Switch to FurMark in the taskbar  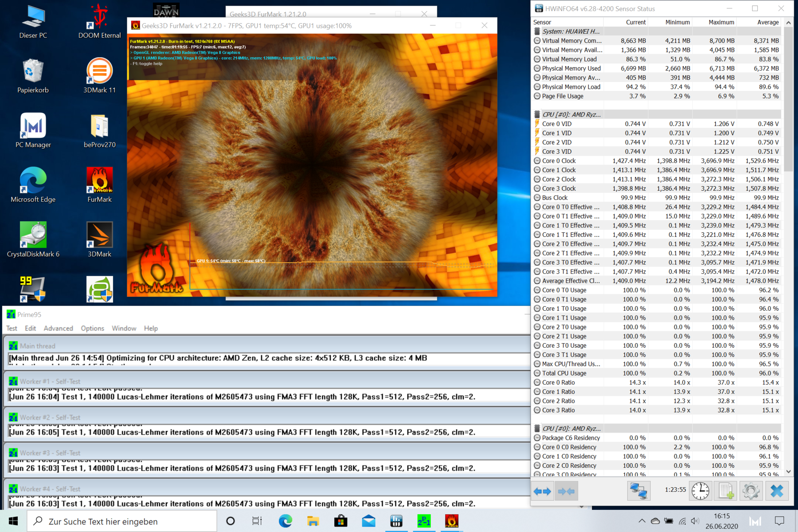pyautogui.click(x=452, y=521)
